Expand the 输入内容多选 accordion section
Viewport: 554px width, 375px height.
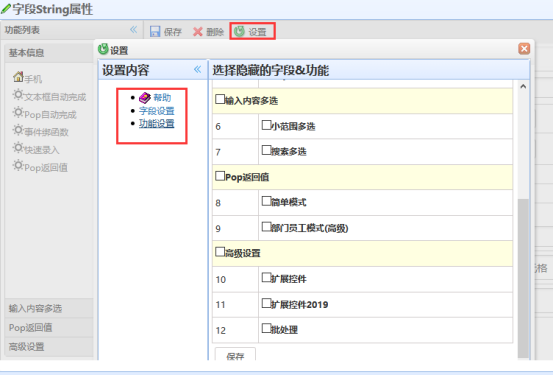[x=49, y=308]
